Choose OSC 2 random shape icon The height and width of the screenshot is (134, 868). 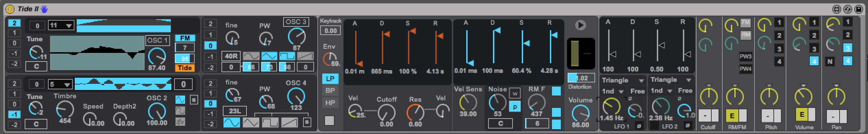point(180,122)
